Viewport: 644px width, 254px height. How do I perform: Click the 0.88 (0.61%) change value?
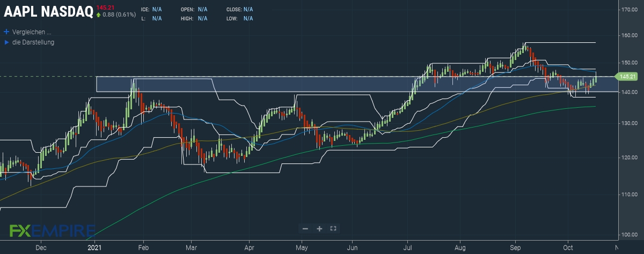pos(119,14)
